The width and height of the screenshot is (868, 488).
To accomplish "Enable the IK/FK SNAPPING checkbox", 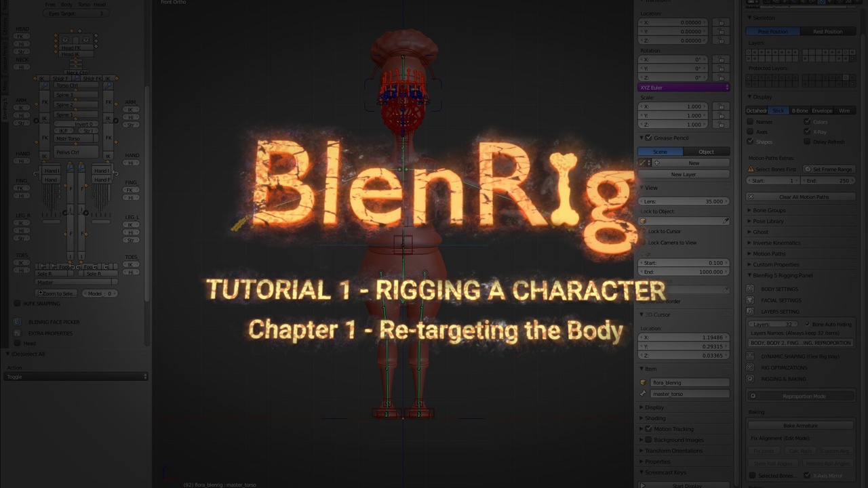I will coord(18,304).
